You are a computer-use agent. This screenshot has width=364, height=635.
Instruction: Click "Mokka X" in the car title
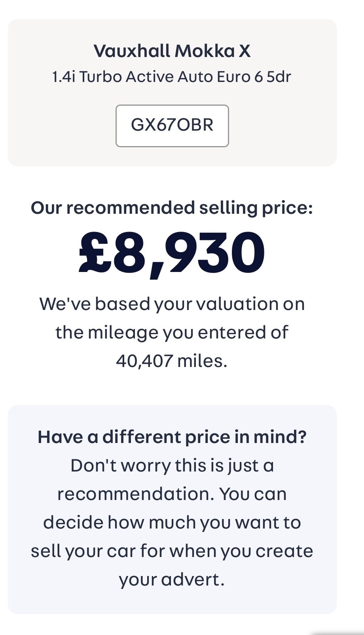pyautogui.click(x=212, y=51)
